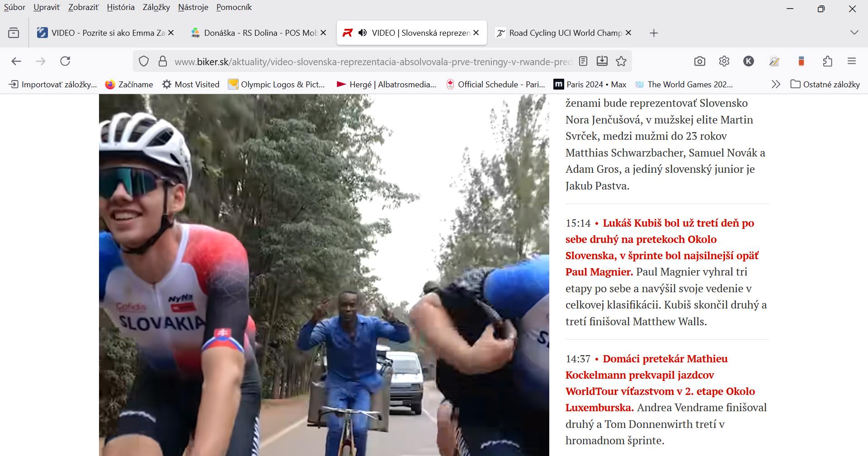868x456 pixels.
Task: Show site security padlock information
Action: tap(163, 61)
